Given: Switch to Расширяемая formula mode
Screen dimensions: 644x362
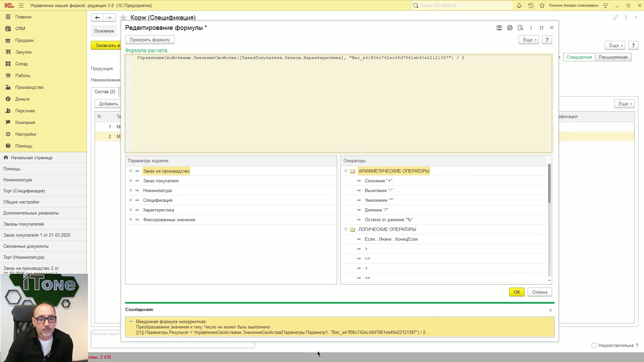Looking at the screenshot, I should (x=613, y=57).
